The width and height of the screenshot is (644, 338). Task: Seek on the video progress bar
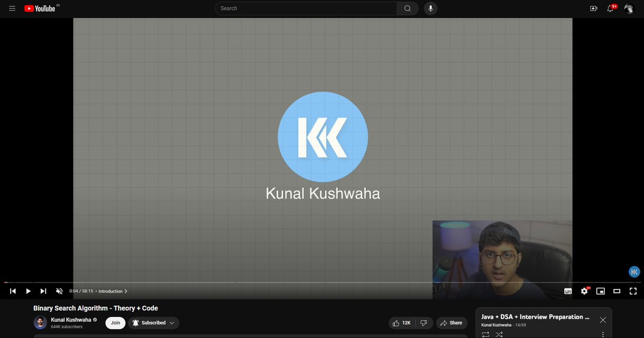point(322,282)
